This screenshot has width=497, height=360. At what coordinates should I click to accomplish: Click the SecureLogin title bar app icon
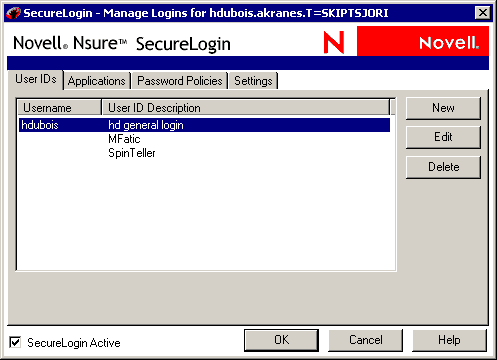(13, 13)
